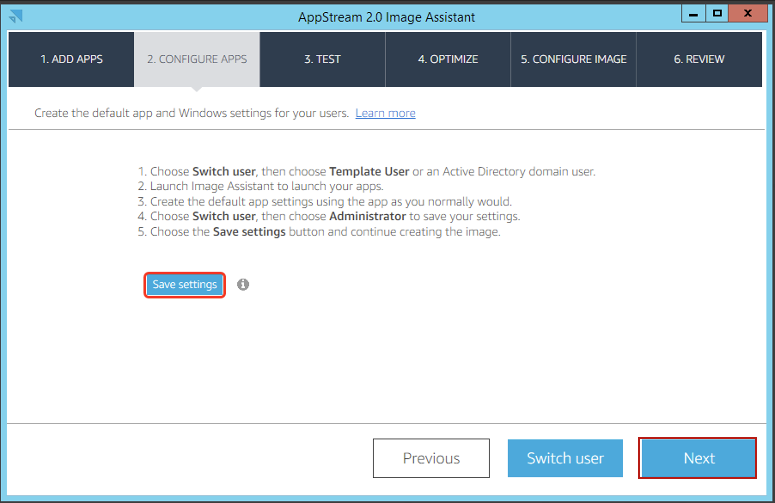
Task: Close the Image Assistant window
Action: pyautogui.click(x=748, y=13)
